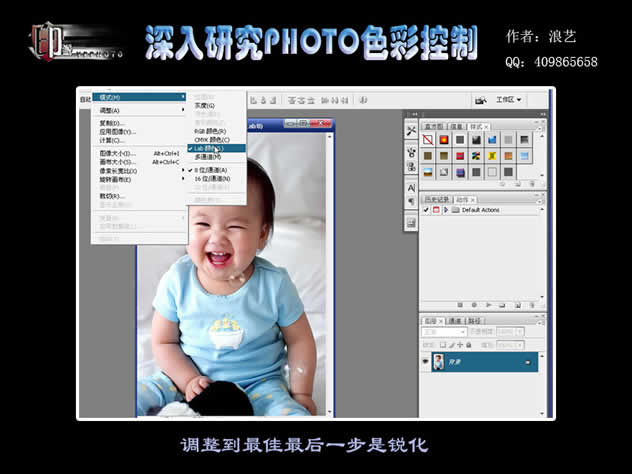
Task: Apply the rainbow striped style swatch
Action: 476,156
